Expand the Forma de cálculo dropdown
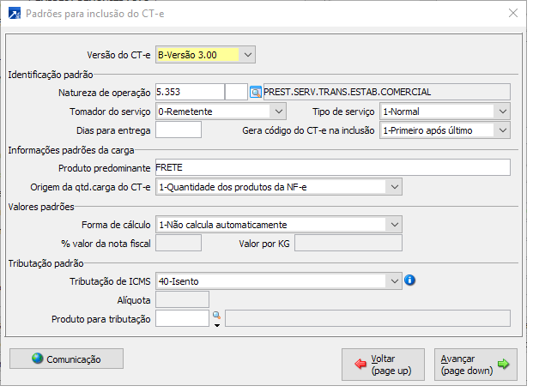 click(x=394, y=225)
